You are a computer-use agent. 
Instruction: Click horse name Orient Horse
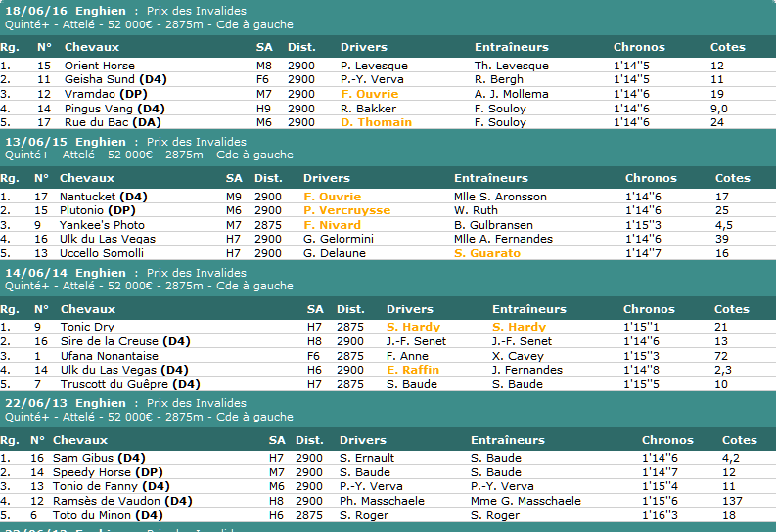[x=99, y=66]
